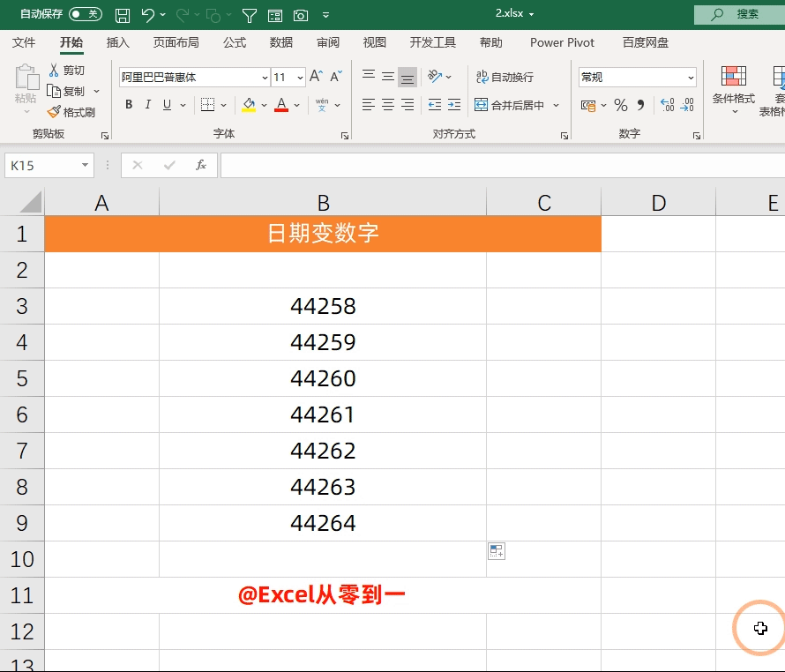Click the Insert Function fx button
Screen dimensions: 785x672
201,165
